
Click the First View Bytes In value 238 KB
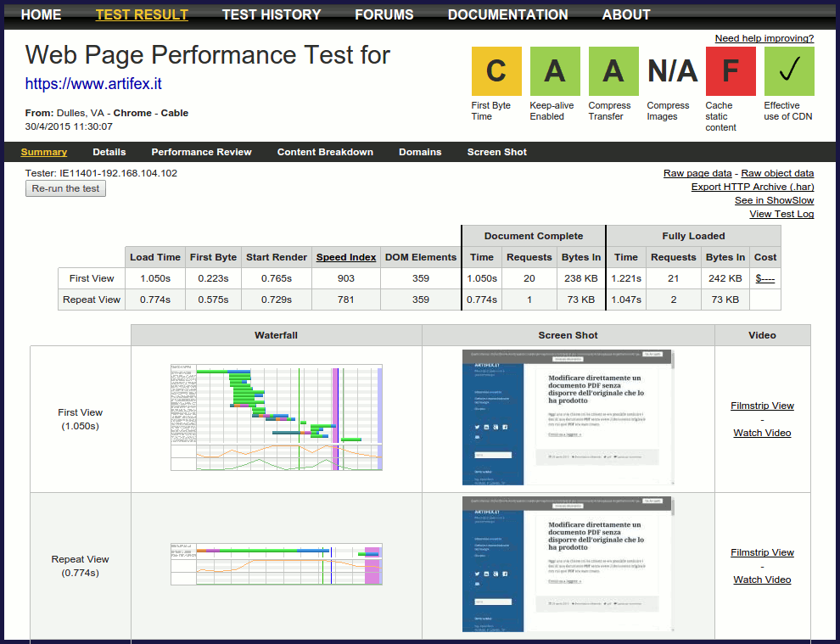[581, 278]
